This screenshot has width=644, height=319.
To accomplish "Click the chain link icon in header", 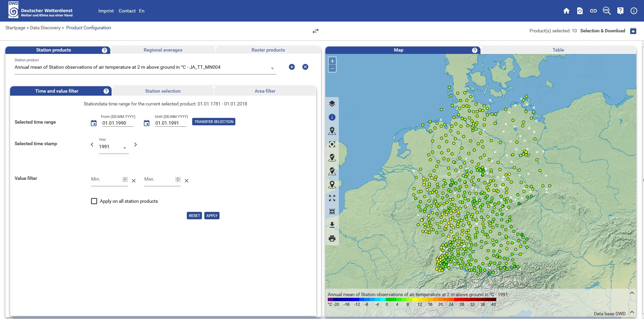I will [x=593, y=11].
